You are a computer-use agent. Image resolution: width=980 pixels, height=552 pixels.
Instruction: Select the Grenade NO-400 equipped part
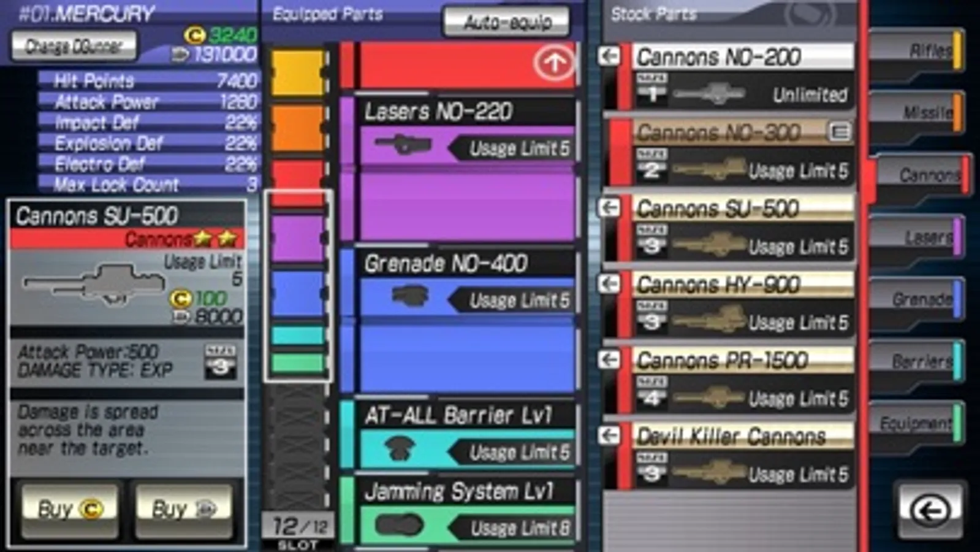coord(459,320)
